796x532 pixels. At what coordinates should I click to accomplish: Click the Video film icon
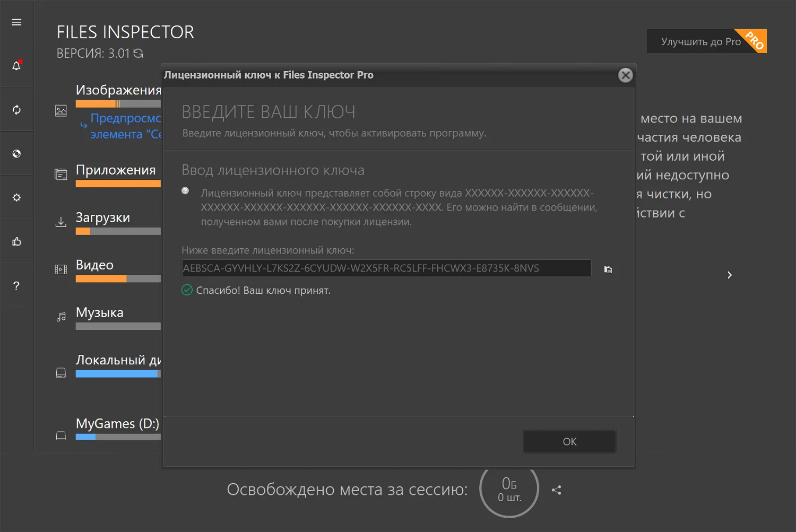click(x=61, y=269)
